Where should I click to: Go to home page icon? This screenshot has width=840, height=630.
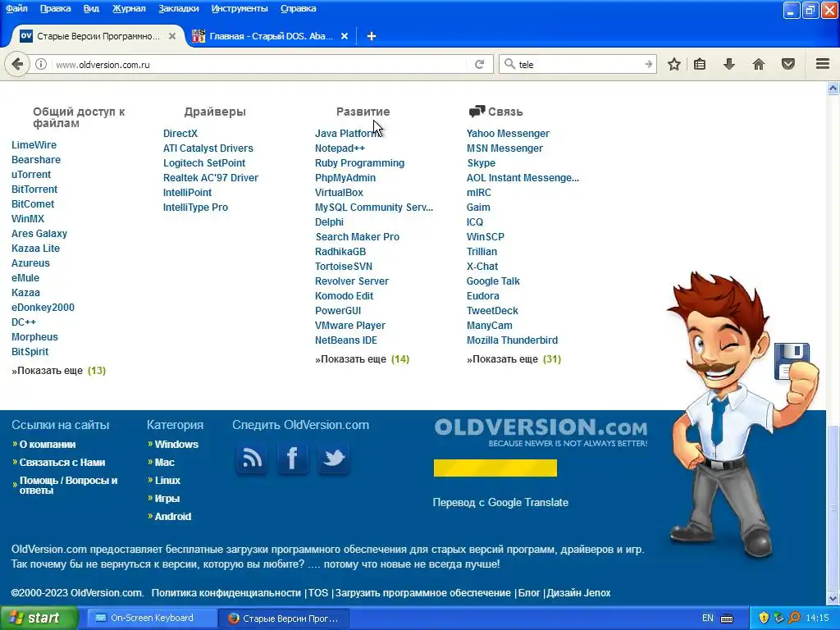[759, 64]
